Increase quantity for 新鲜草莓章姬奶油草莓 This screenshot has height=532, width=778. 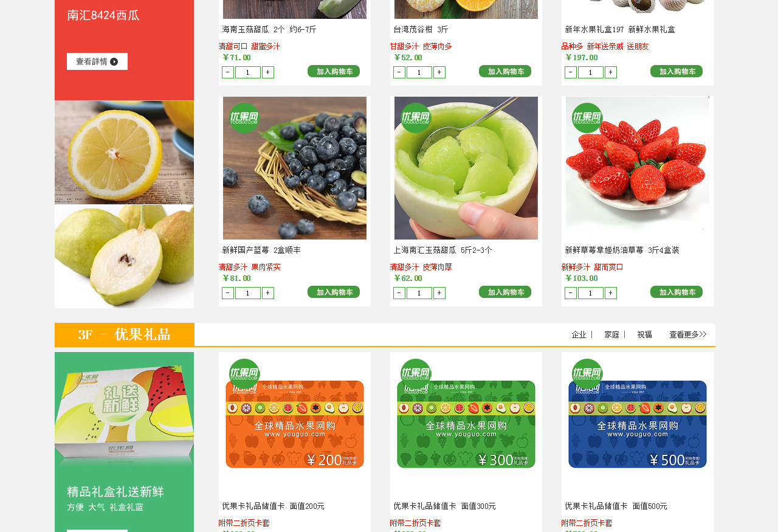tap(611, 293)
